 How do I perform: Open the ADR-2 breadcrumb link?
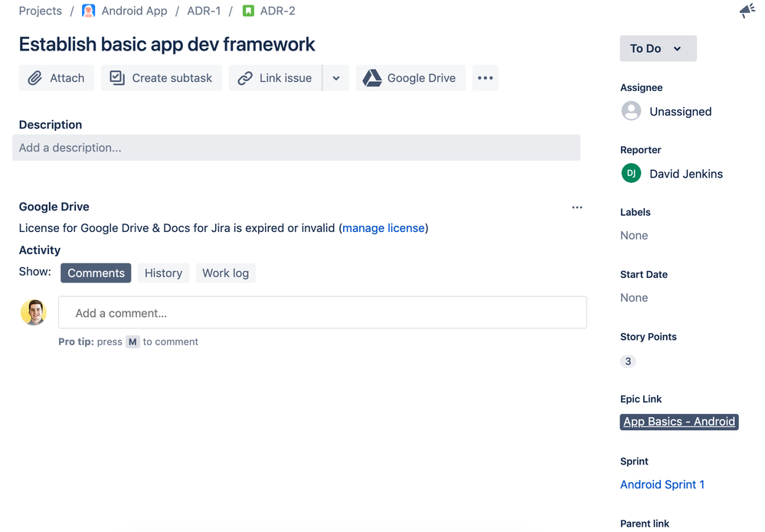coord(278,11)
